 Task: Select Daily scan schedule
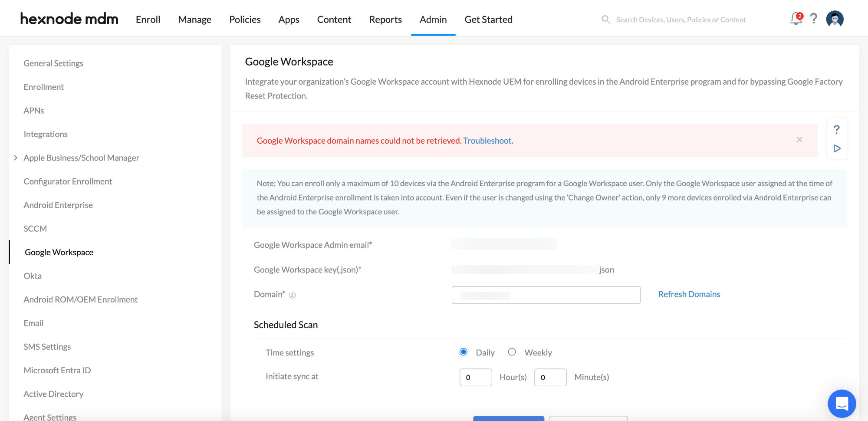(464, 352)
